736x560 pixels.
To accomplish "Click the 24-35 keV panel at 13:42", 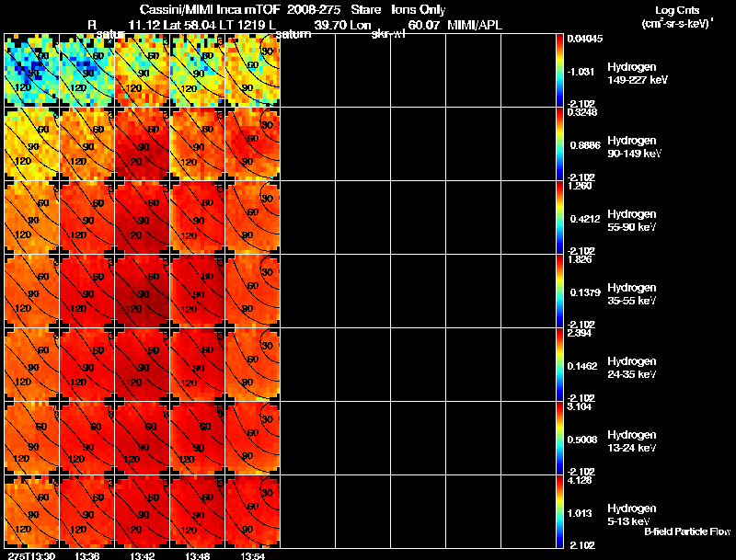I will tap(143, 364).
